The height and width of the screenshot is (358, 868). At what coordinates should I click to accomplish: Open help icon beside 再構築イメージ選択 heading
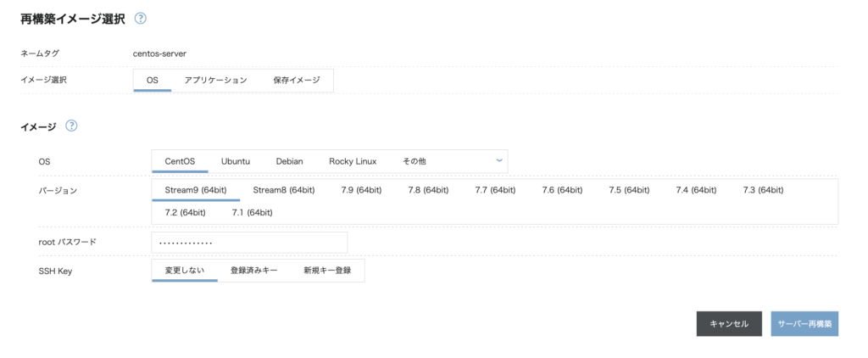point(141,19)
